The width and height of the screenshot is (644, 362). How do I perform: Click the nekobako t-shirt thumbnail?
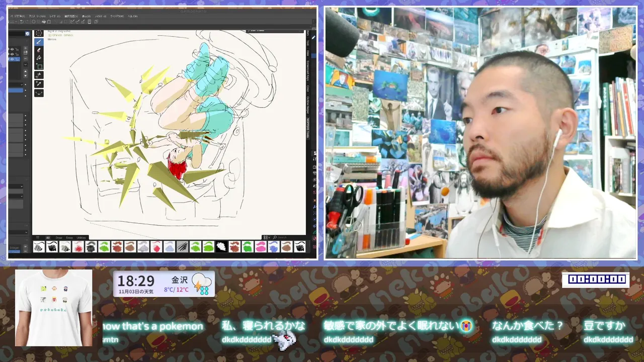(x=53, y=308)
